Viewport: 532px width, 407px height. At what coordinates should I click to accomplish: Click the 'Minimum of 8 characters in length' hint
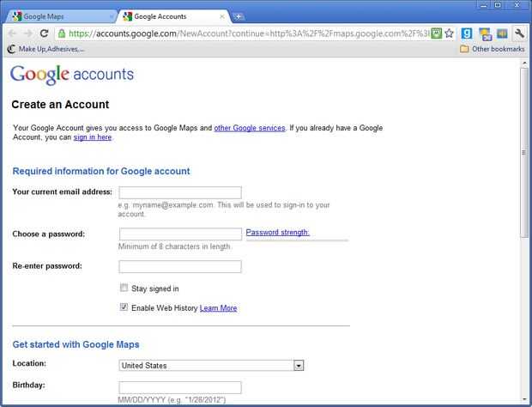174,246
